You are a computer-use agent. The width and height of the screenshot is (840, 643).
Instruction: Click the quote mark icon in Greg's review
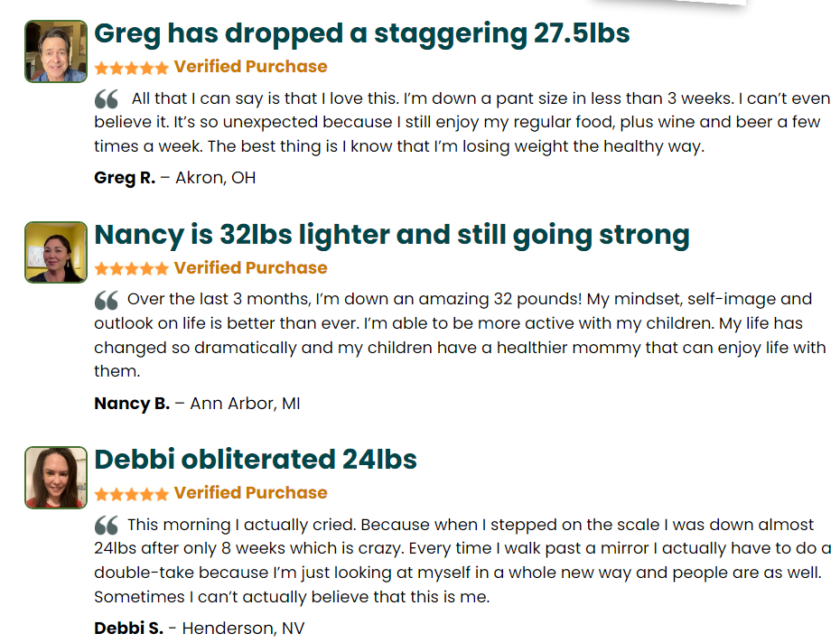(107, 99)
